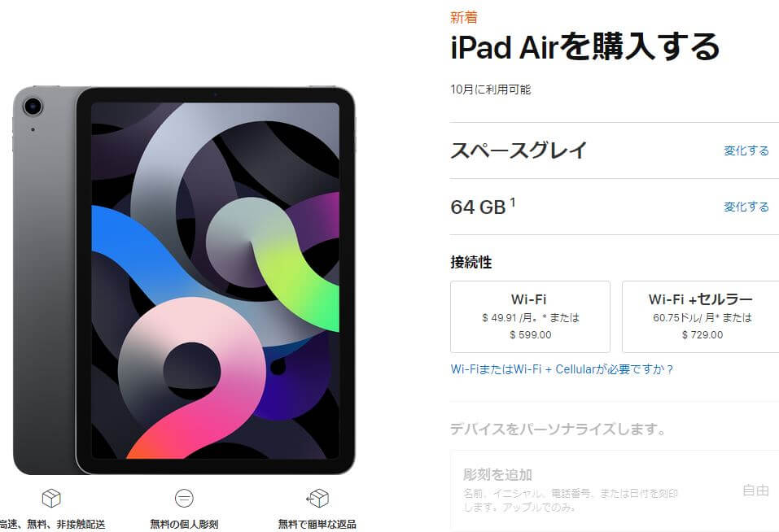Viewport: 779px width, 532px height.
Task: Change the スペースグレイ color selection
Action: click(746, 150)
